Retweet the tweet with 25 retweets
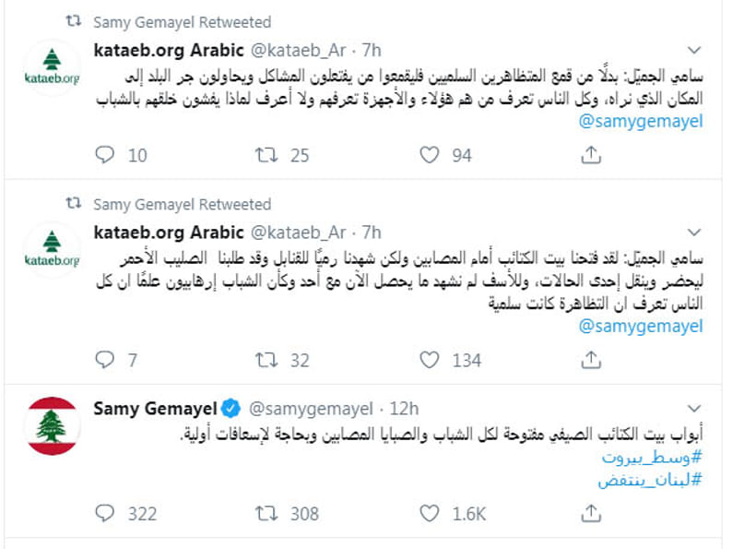This screenshot has width=756, height=549. pyautogui.click(x=266, y=155)
